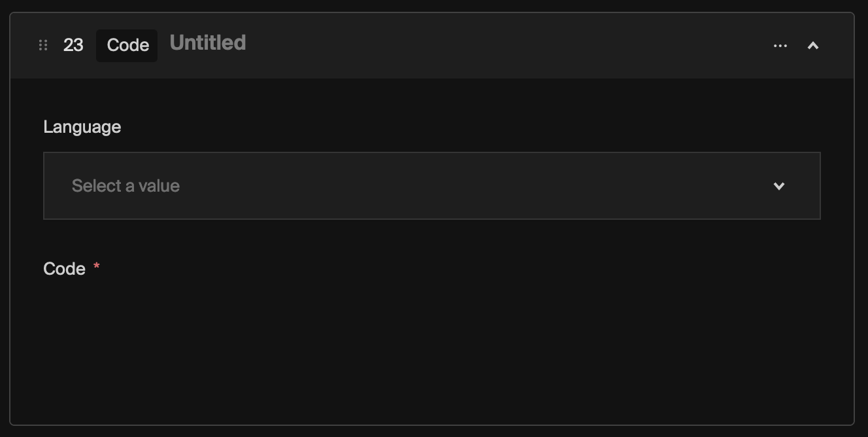This screenshot has width=868, height=437.
Task: Click the "Untitled" block title
Action: pos(208,43)
